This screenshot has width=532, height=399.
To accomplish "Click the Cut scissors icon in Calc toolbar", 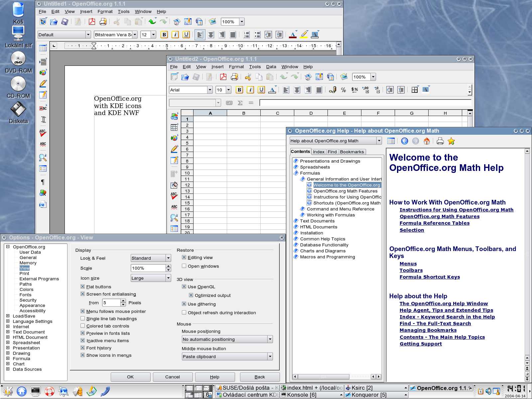I will coord(248,77).
